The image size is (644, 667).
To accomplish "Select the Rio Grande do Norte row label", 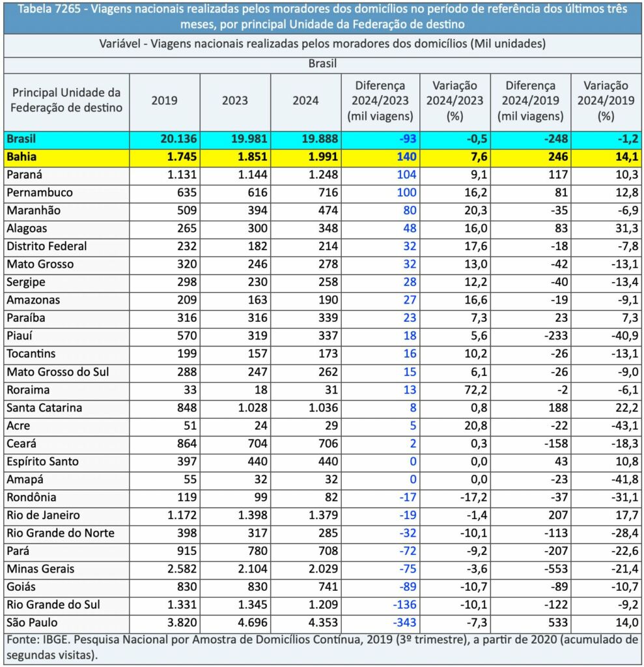I will click(x=61, y=533).
